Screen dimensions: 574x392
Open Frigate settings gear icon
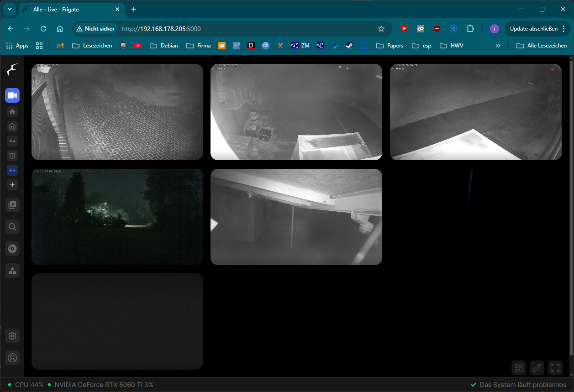[12, 336]
